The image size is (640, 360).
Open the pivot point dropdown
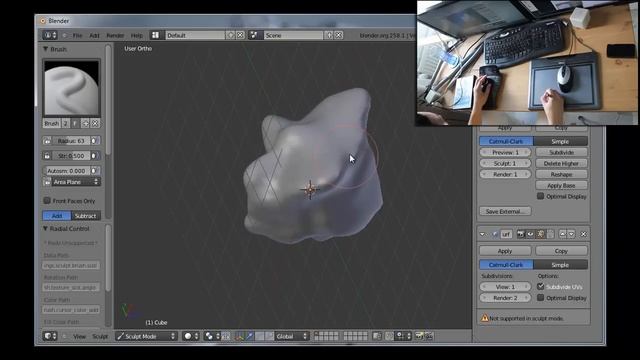pos(212,336)
